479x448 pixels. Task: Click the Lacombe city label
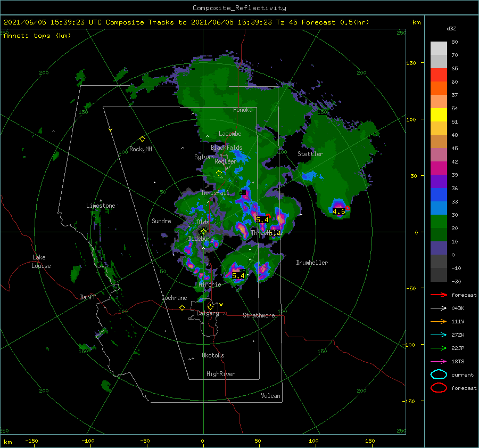click(230, 134)
